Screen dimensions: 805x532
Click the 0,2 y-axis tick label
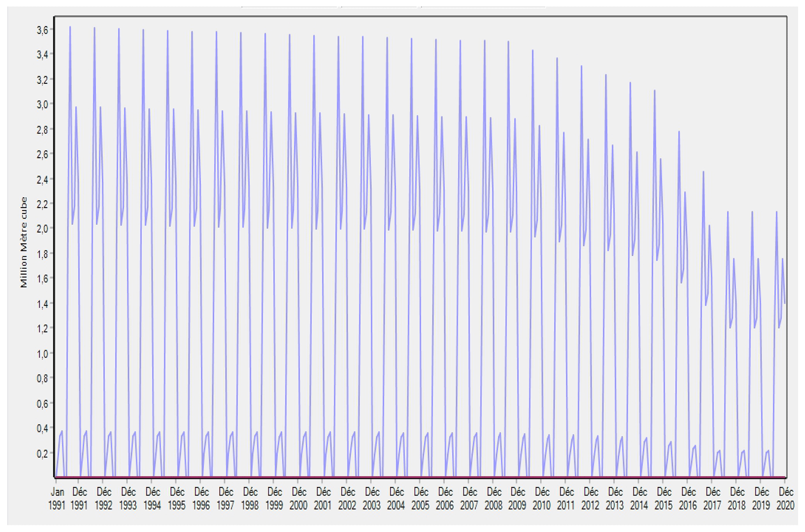click(42, 453)
